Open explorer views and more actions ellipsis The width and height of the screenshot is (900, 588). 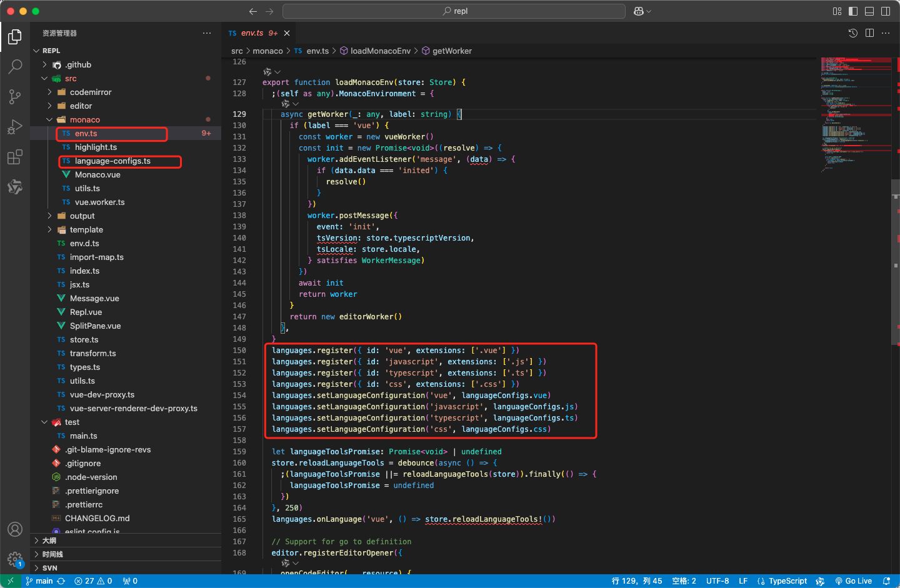coord(207,33)
